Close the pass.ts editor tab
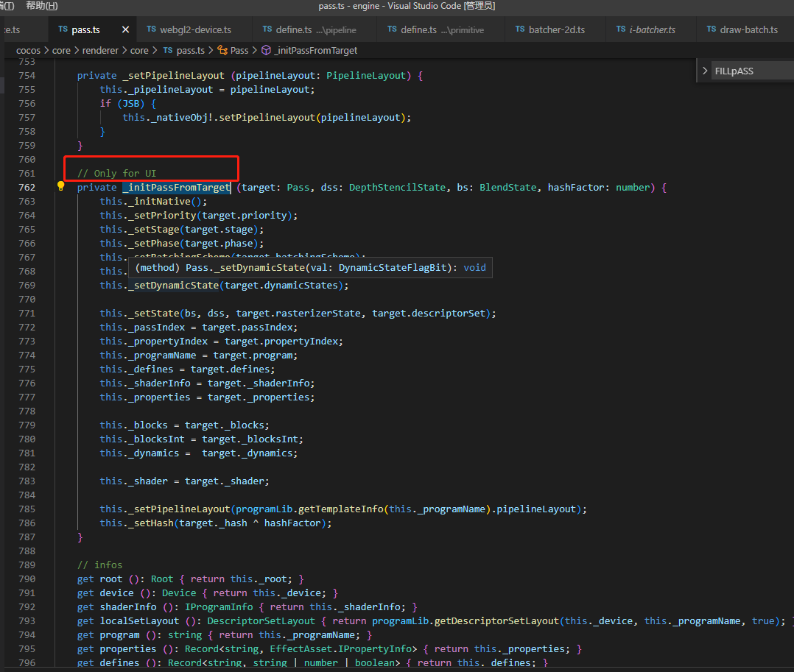Screen dimensions: 794x672 125,29
